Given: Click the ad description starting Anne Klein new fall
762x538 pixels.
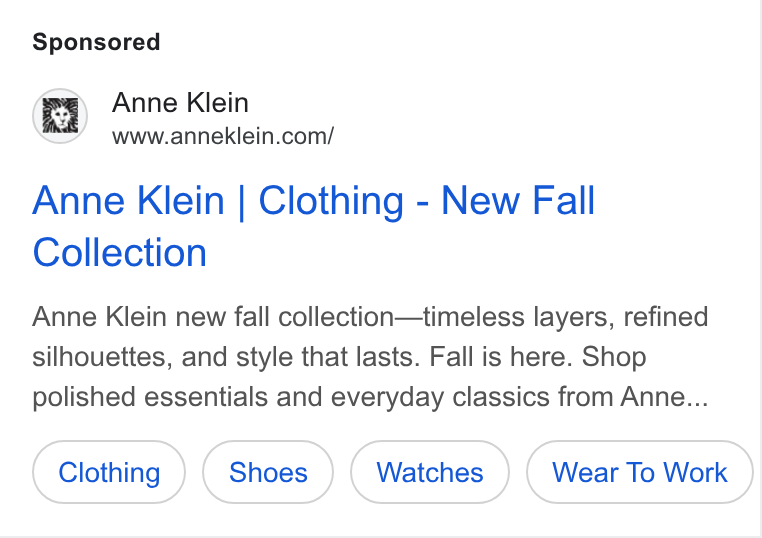Looking at the screenshot, I should (370, 357).
